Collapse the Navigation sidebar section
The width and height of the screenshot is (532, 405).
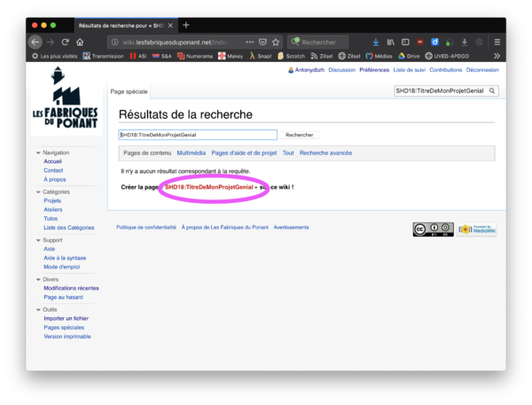38,152
